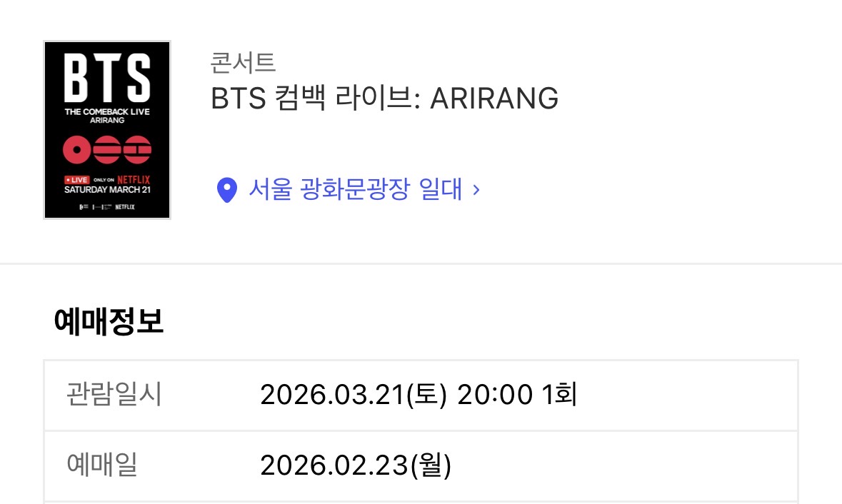The image size is (842, 504).
Task: Open the BTS concert poster thumbnail
Action: click(x=107, y=130)
